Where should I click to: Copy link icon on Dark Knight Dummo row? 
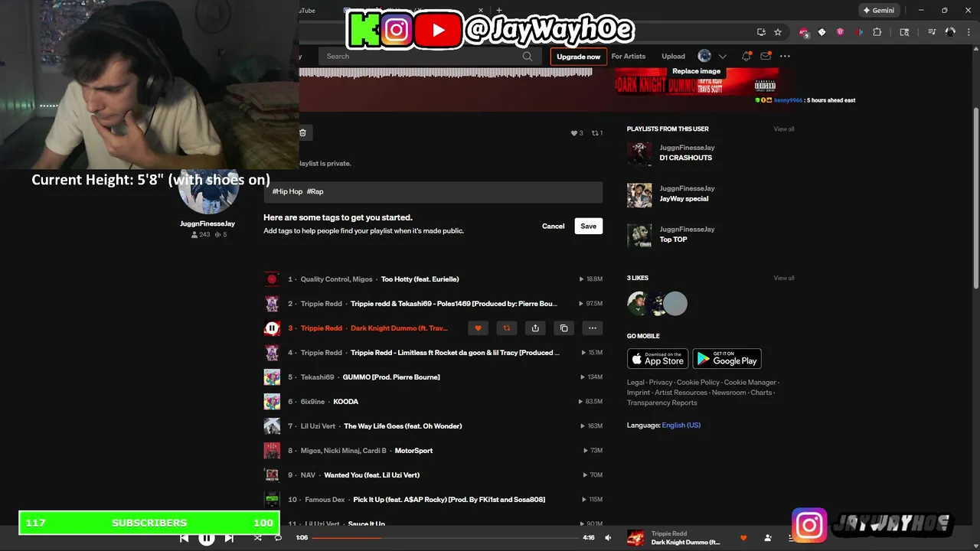[564, 328]
